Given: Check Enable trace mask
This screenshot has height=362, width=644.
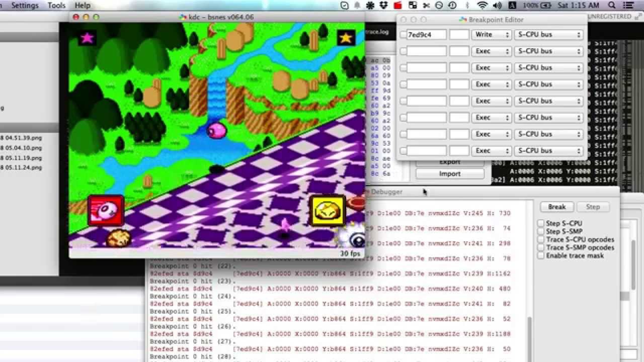Looking at the screenshot, I should 541,255.
